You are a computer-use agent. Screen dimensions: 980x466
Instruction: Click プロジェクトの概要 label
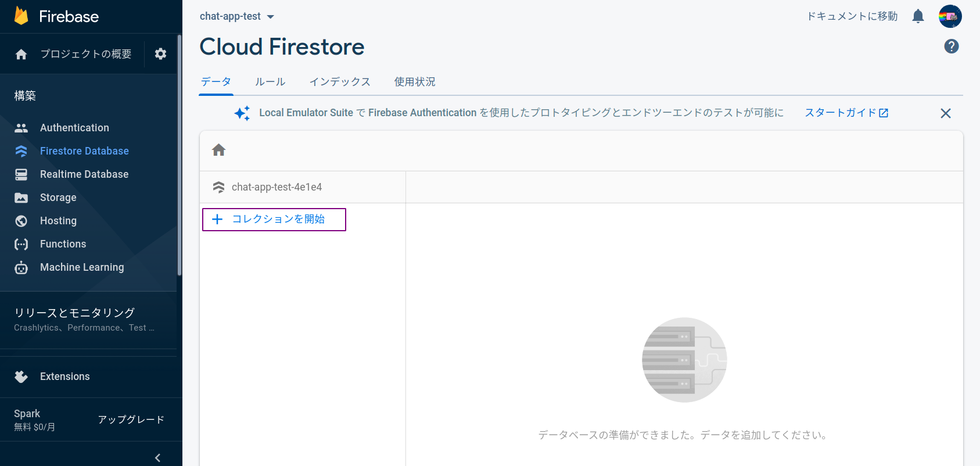coord(86,54)
